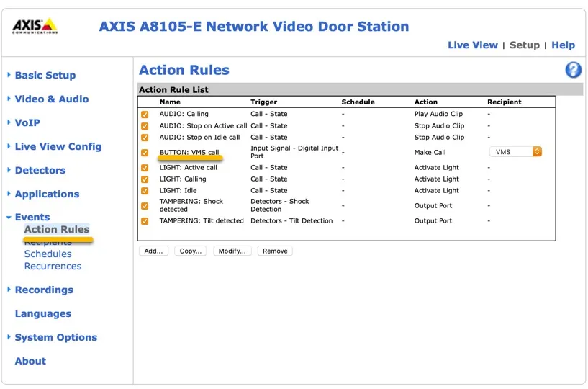The image size is (588, 389).
Task: Uncheck the AUDIO: Calling rule checkbox
Action: point(145,114)
